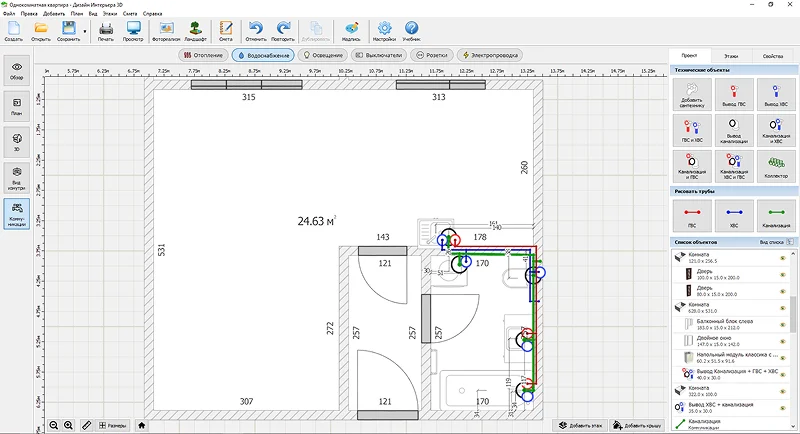This screenshot has width=800, height=434.
Task: Toggle visibility of Балконный блок слева
Action: pyautogui.click(x=782, y=324)
